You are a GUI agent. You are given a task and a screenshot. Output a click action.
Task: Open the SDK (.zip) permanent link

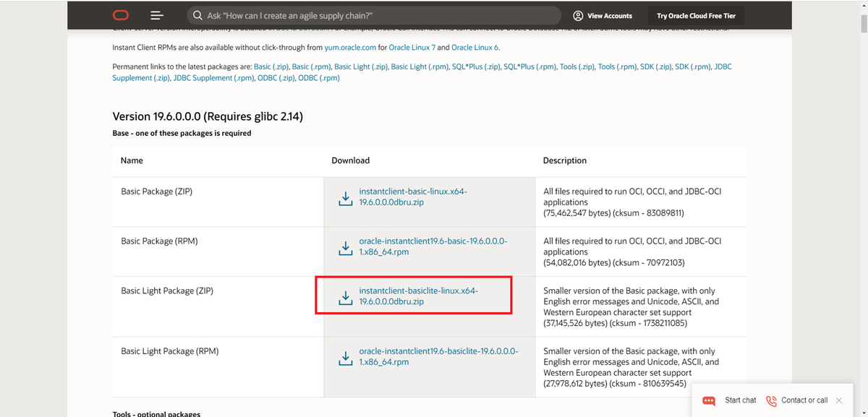[655, 66]
